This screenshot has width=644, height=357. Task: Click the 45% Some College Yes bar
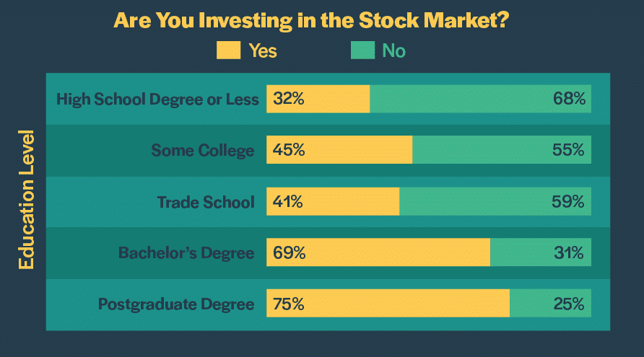pos(339,150)
